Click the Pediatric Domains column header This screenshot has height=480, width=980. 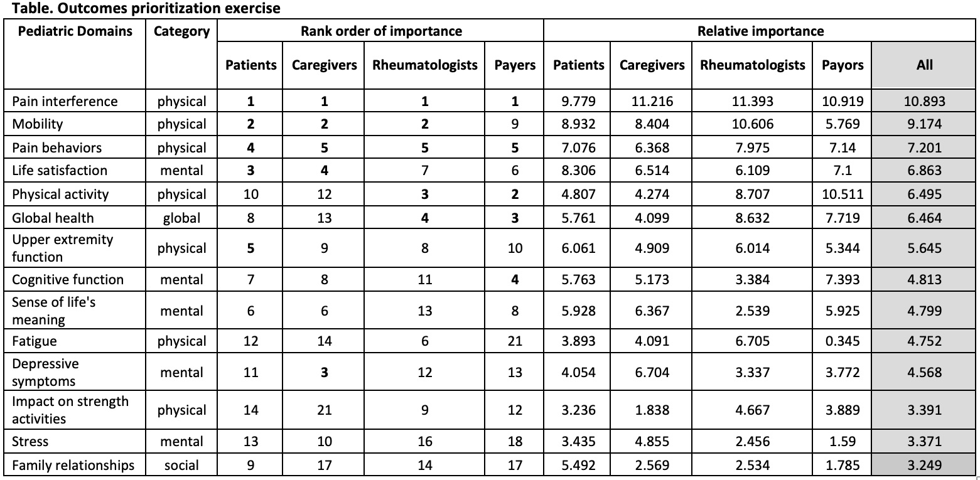pyautogui.click(x=75, y=31)
